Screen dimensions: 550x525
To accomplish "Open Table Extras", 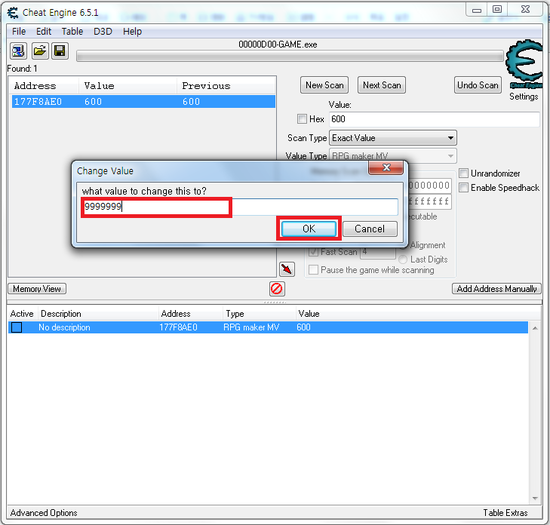I will tap(505, 513).
